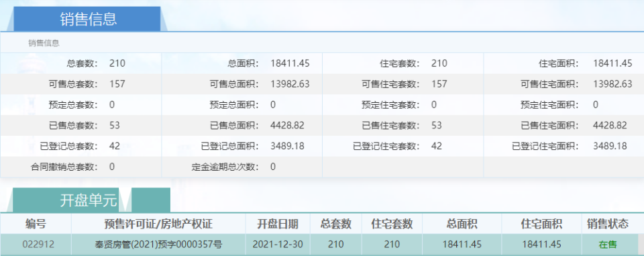The width and height of the screenshot is (644, 256).
Task: Select the 18411.45 value beside 住宅面积: label
Action: tap(612, 63)
